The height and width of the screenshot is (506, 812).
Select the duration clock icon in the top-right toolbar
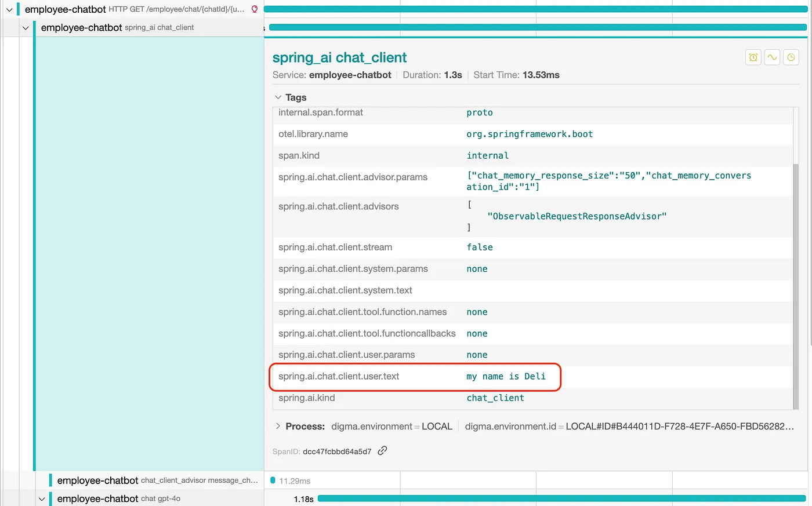(791, 57)
